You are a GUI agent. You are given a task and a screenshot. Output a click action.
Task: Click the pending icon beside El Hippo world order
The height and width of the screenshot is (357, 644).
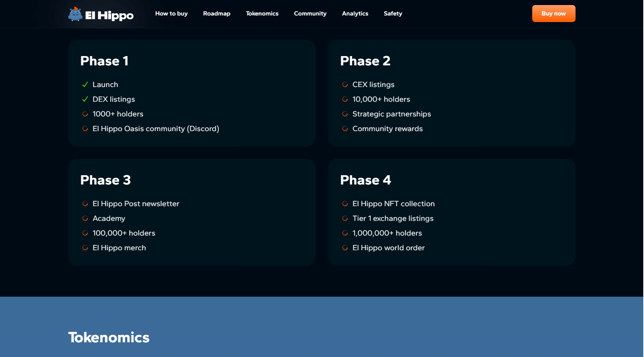(345, 248)
